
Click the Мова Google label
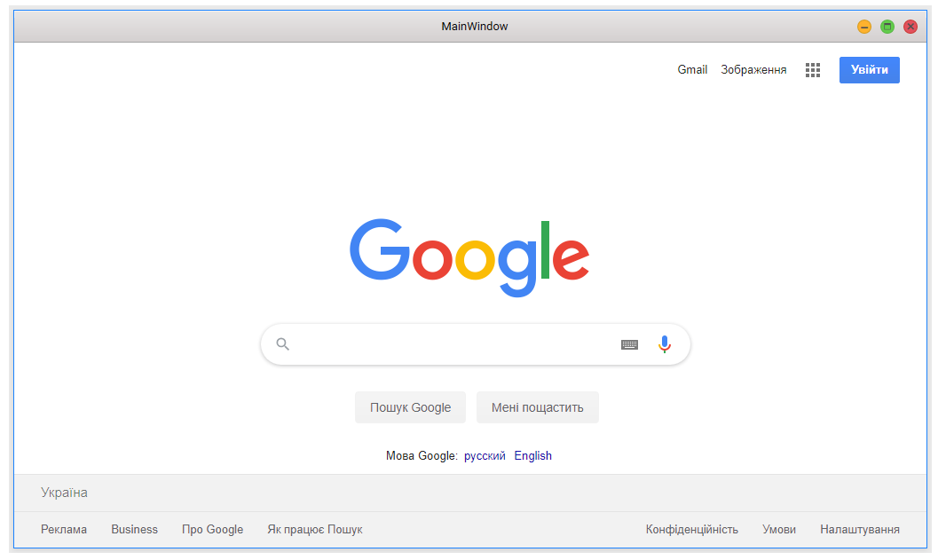(x=422, y=456)
